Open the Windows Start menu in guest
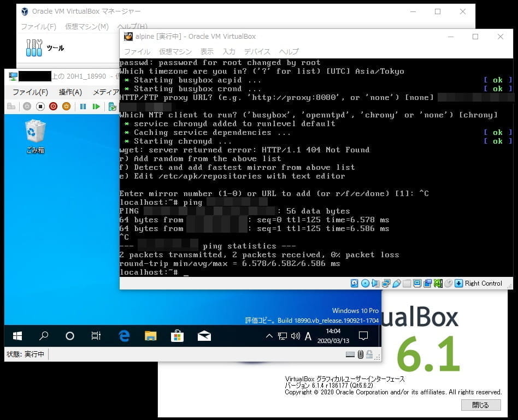This screenshot has height=420, width=518. point(17,336)
